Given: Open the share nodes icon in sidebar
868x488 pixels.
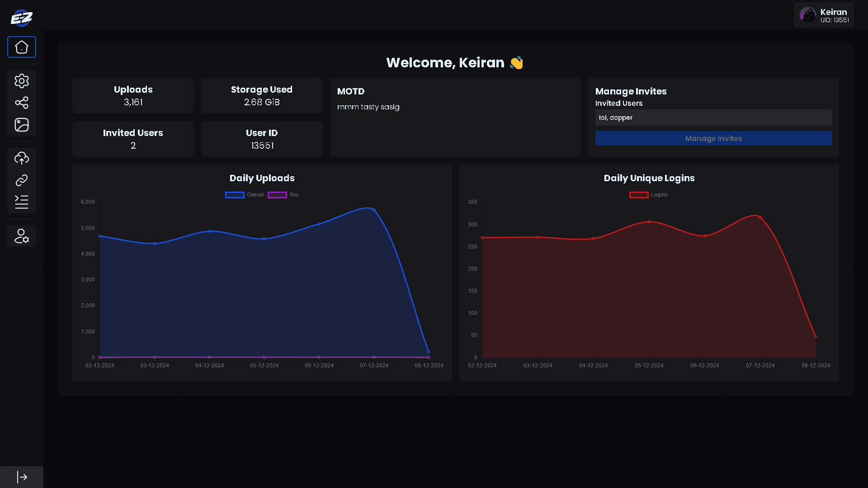Looking at the screenshot, I should [22, 103].
